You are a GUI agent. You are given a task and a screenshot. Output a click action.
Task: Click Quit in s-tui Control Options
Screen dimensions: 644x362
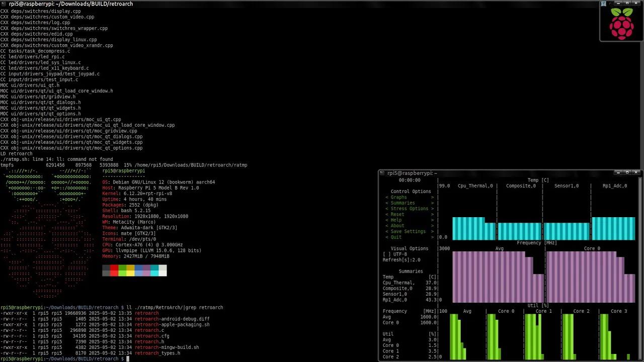(x=409, y=237)
